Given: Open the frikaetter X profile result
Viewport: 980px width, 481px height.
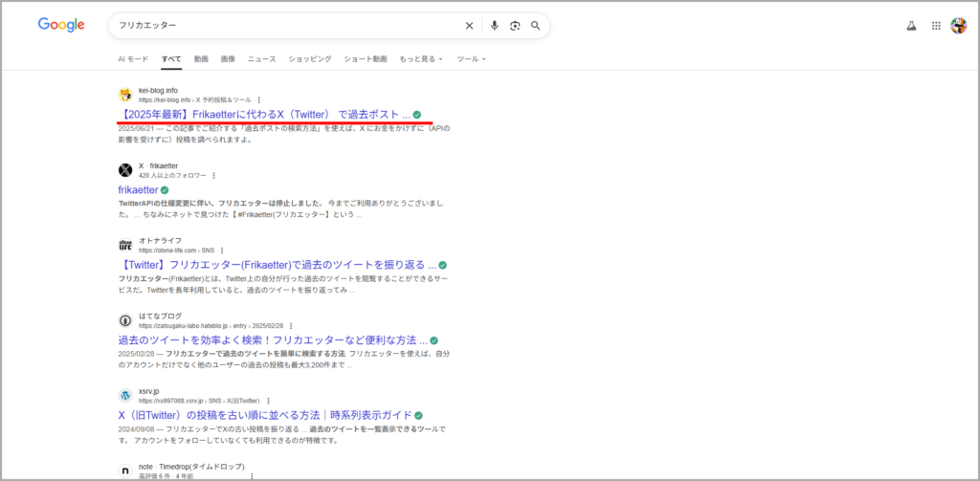Looking at the screenshot, I should [138, 189].
